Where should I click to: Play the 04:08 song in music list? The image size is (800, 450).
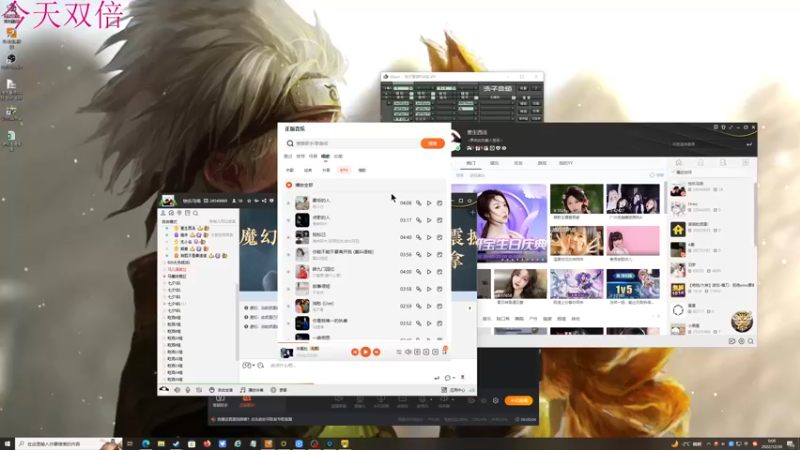pyautogui.click(x=429, y=203)
